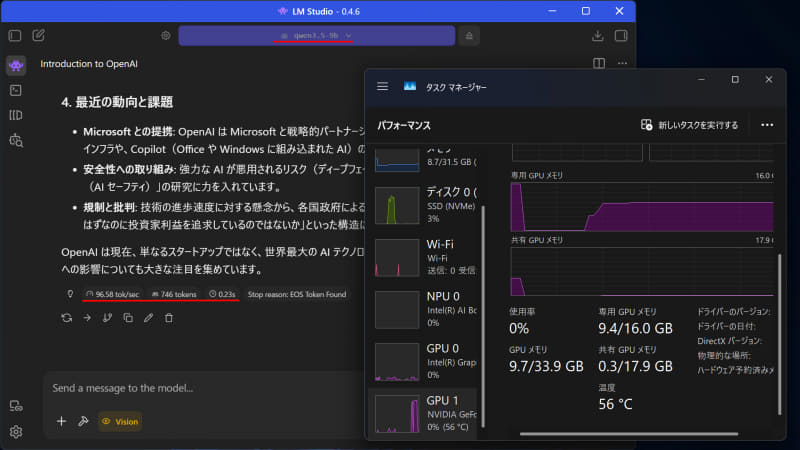This screenshot has width=800, height=450.
Task: Click the '0.3/17.9 GB' shared memory value
Action: pyautogui.click(x=635, y=366)
